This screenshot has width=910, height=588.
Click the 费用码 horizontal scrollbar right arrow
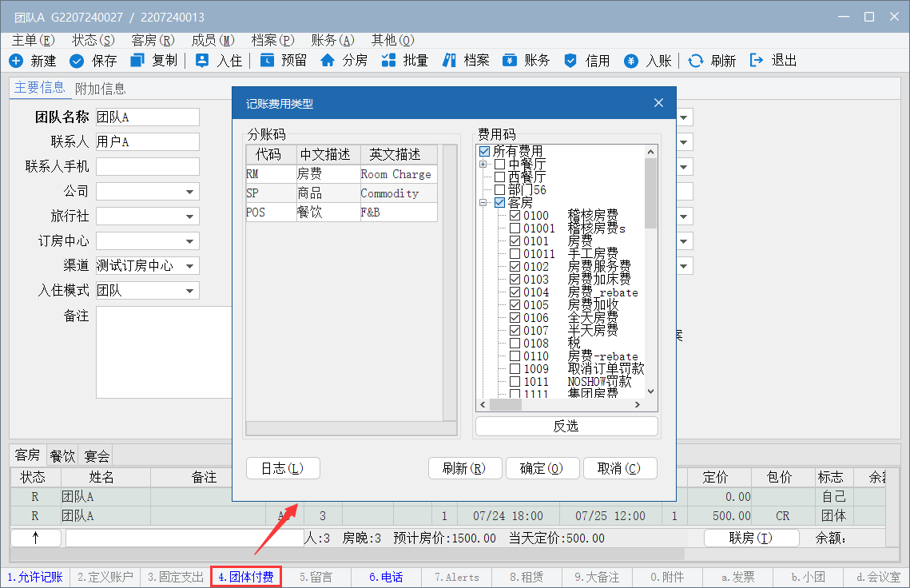point(638,404)
